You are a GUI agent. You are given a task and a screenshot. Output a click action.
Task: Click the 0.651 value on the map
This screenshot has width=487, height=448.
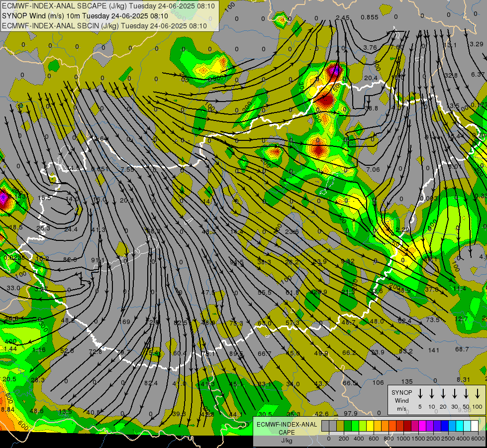tap(100, 169)
